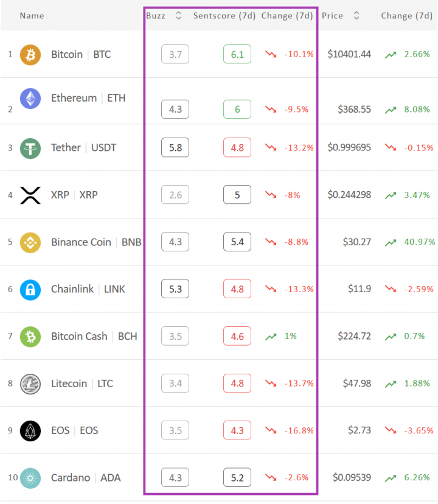Image resolution: width=438 pixels, height=504 pixels.
Task: Click the Binance Coin logo icon
Action: pyautogui.click(x=30, y=242)
